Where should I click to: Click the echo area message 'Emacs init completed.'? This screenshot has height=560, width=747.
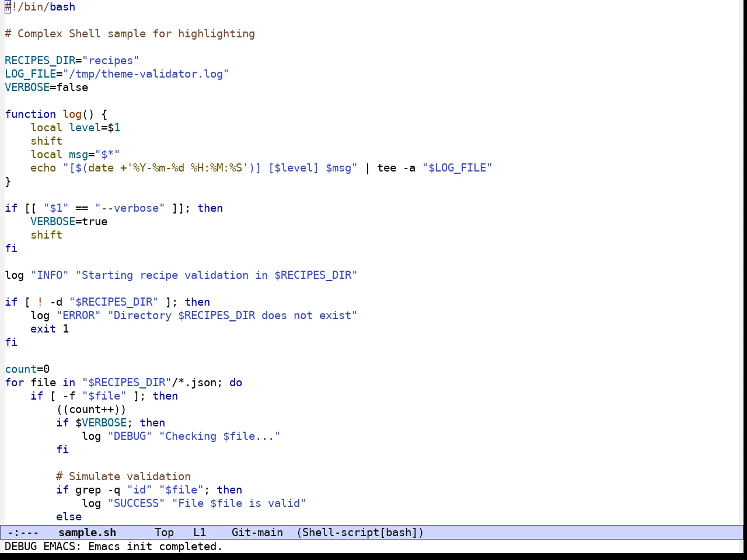click(155, 547)
